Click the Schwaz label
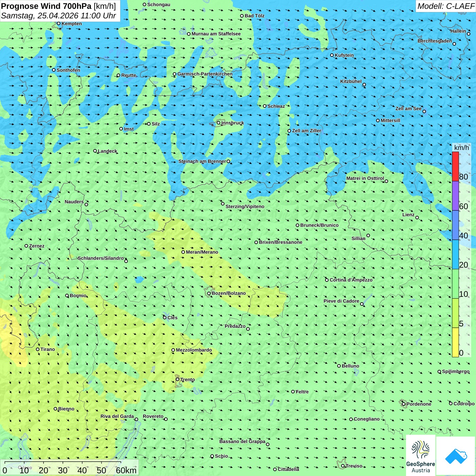The width and height of the screenshot is (476, 476). coord(276,106)
